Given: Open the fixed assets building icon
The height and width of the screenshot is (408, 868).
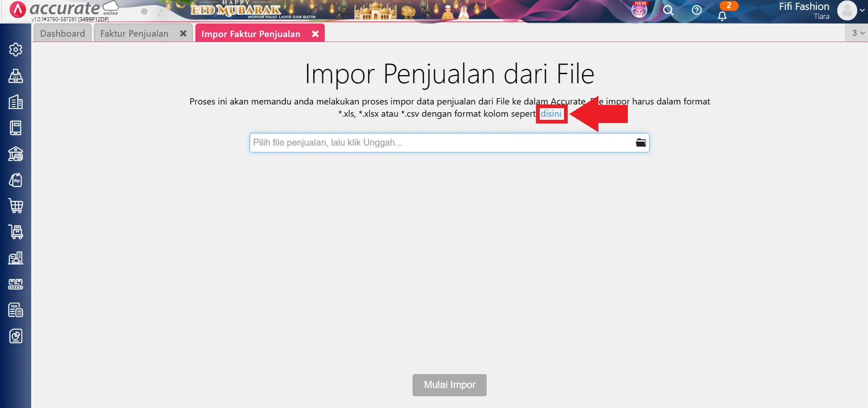Looking at the screenshot, I should tap(16, 258).
